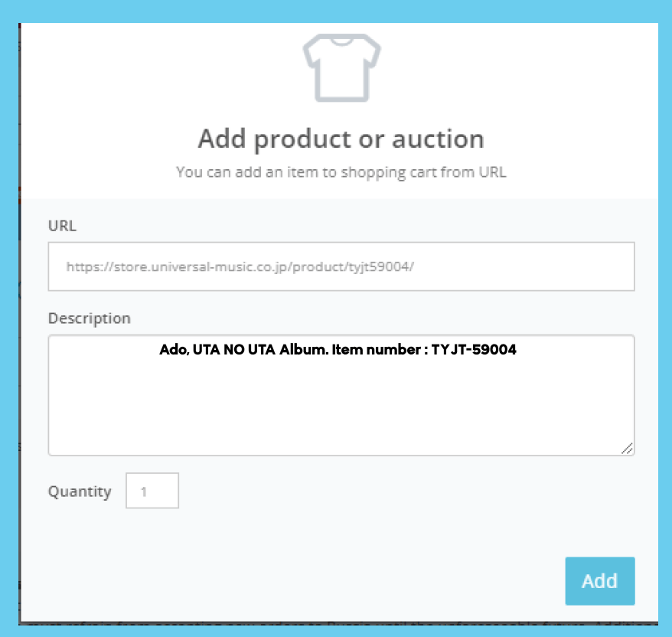Click 'Item number' text in description
The height and width of the screenshot is (637, 672).
[377, 350]
